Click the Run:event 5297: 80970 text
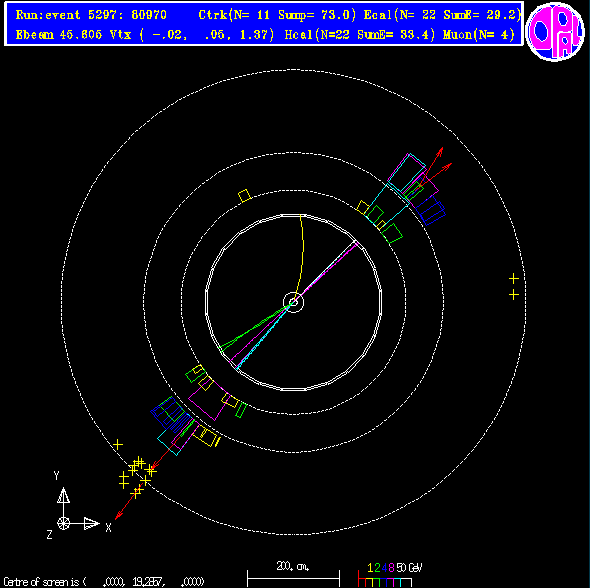Image resolution: width=590 pixels, height=588 pixels. pyautogui.click(x=91, y=15)
